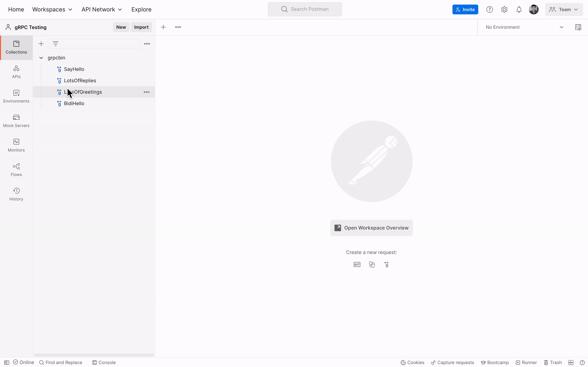Viewport: 588px width, 367px height.
Task: Open the Monitors sidebar section
Action: tap(16, 145)
